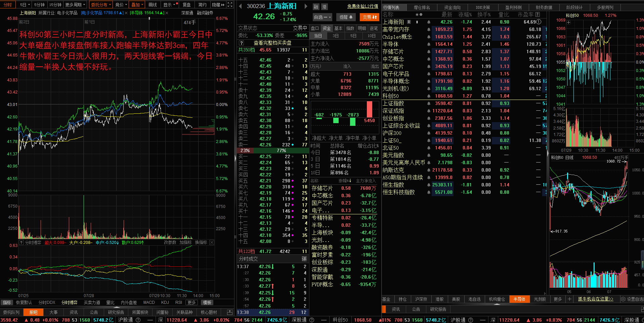644x323 pixels.
Task: Click the plus icon on 科创50 mini chart
Action: coord(569,23)
